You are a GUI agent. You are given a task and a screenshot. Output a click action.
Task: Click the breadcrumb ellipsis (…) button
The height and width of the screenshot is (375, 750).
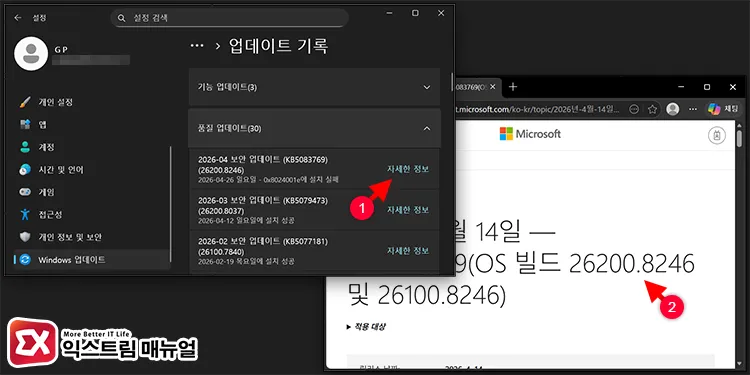197,46
